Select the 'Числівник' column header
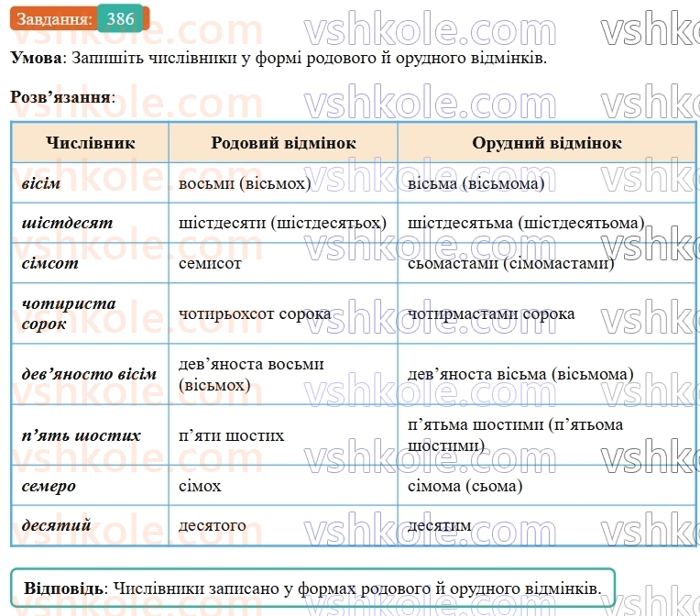 (x=90, y=143)
